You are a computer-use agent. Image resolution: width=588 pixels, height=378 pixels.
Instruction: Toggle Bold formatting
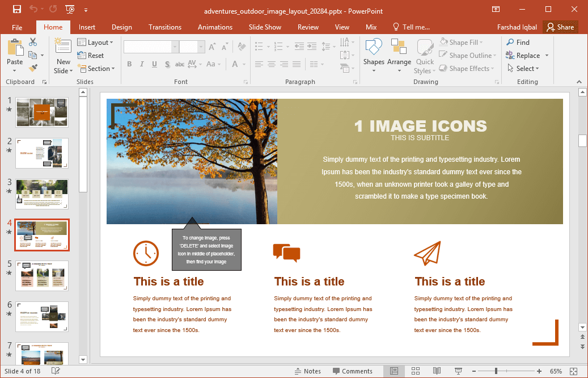pos(129,64)
